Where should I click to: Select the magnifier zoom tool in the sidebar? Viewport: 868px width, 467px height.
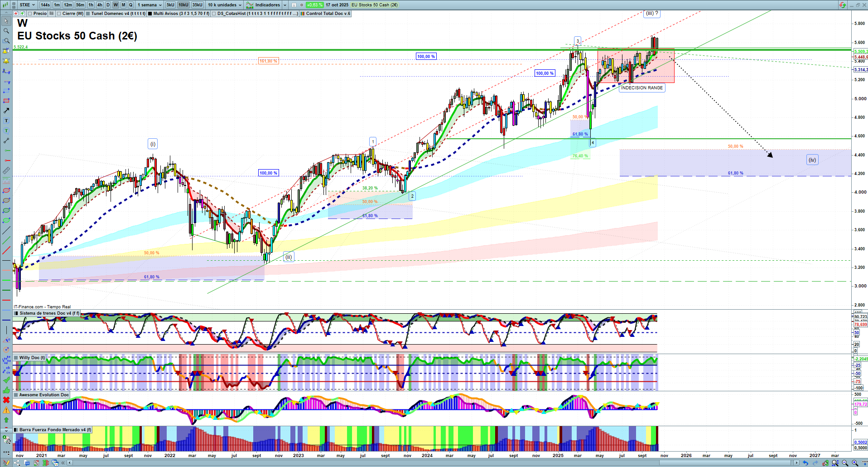(6, 31)
